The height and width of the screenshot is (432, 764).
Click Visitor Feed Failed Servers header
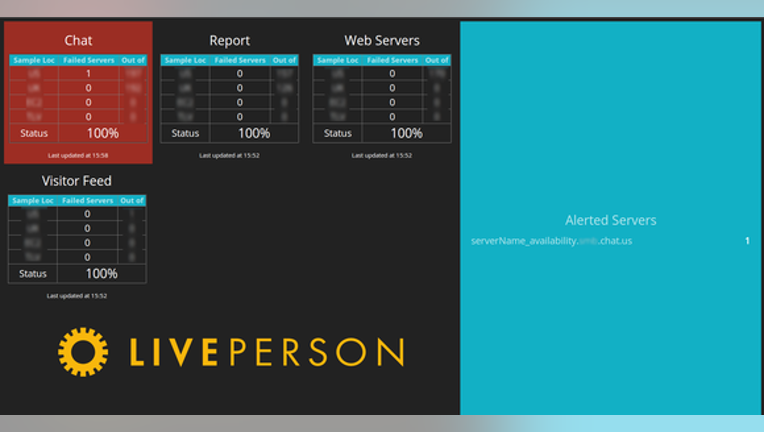pyautogui.click(x=88, y=200)
